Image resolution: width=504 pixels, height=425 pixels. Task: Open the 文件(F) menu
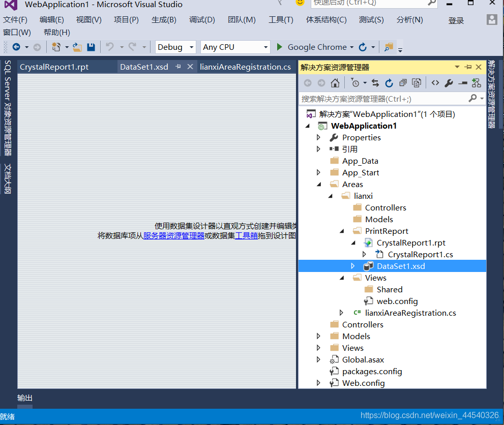coord(15,20)
